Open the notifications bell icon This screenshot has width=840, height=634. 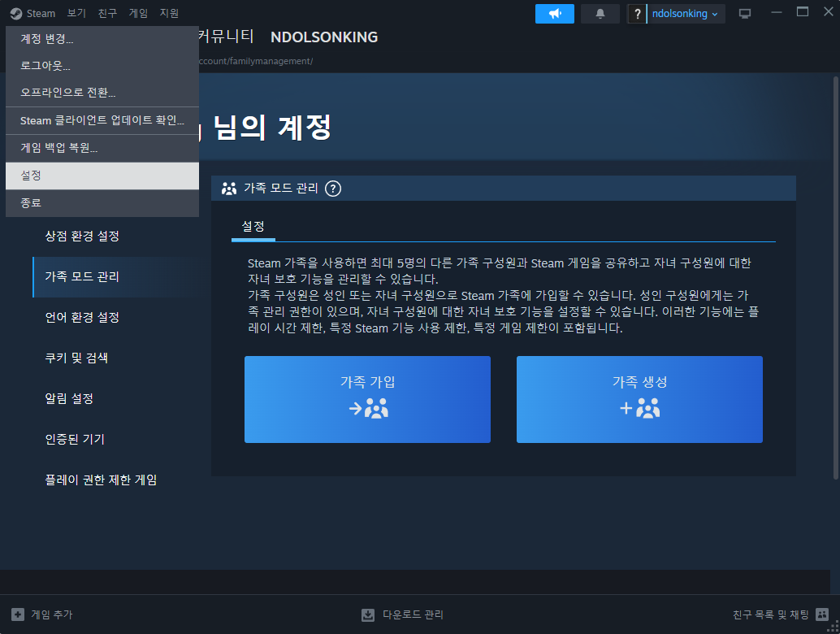(x=600, y=13)
